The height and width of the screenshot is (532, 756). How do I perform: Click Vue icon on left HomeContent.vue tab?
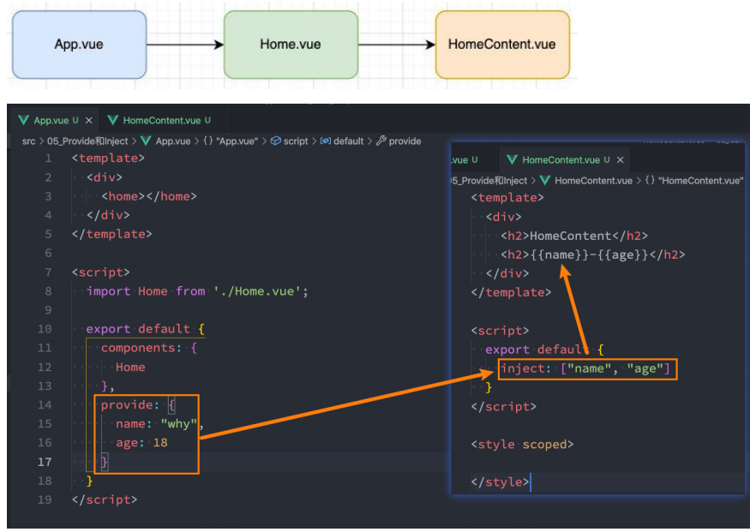click(x=113, y=121)
